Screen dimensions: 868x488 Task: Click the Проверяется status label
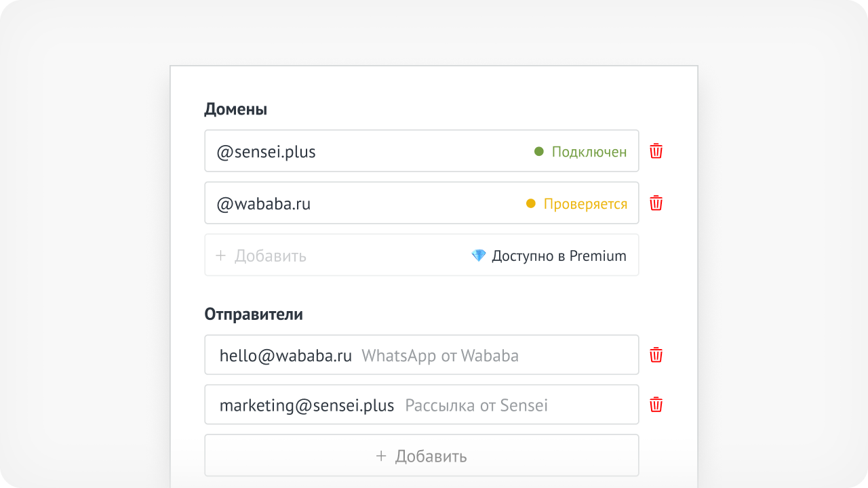tap(585, 204)
